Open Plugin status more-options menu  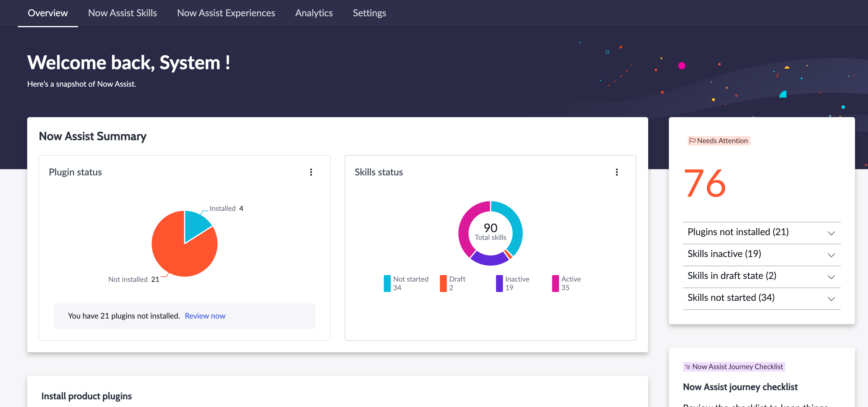(x=311, y=172)
